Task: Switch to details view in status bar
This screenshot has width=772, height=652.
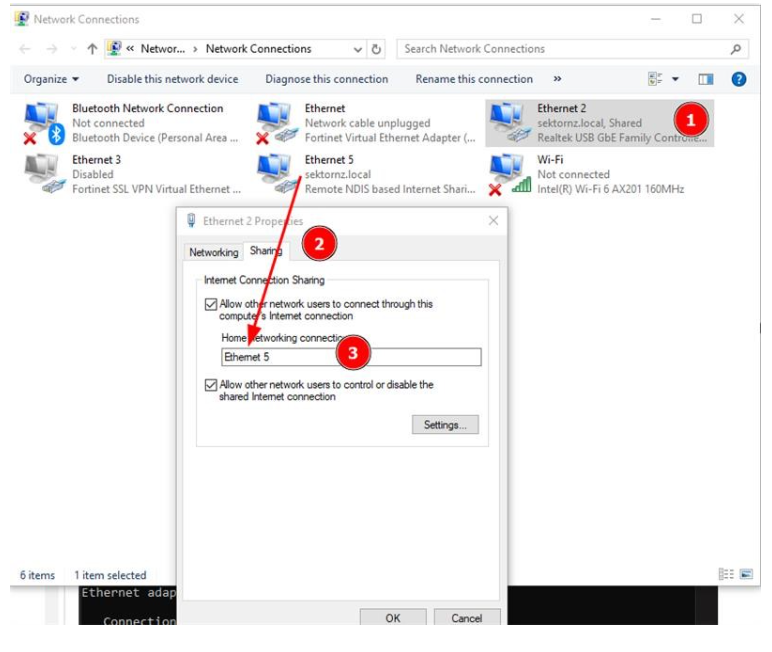Action: tap(726, 574)
